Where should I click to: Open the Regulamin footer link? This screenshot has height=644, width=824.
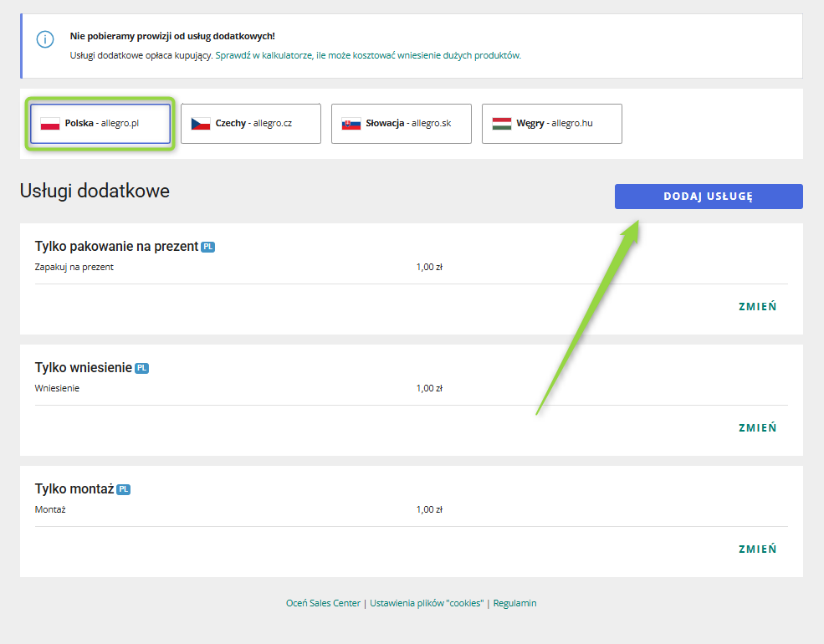coord(514,603)
